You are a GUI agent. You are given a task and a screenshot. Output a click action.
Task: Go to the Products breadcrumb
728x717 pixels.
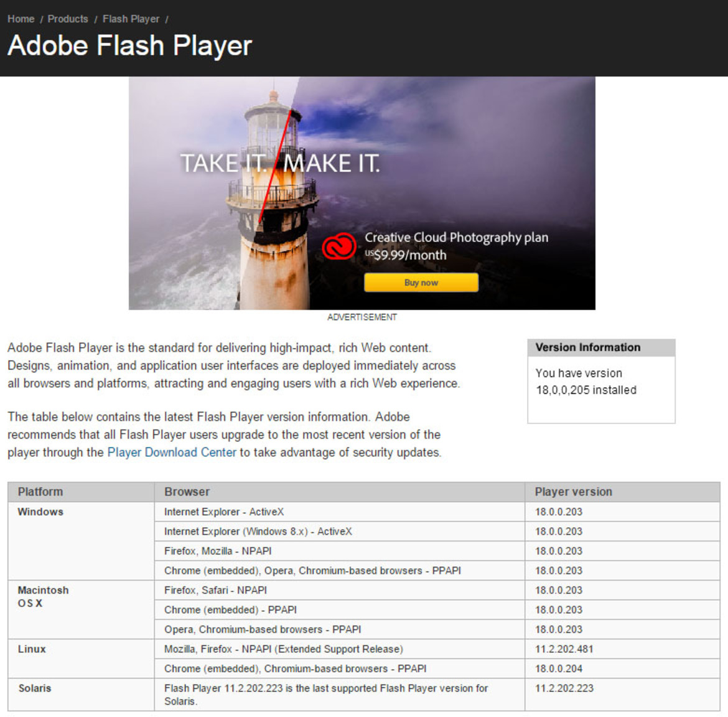68,19
